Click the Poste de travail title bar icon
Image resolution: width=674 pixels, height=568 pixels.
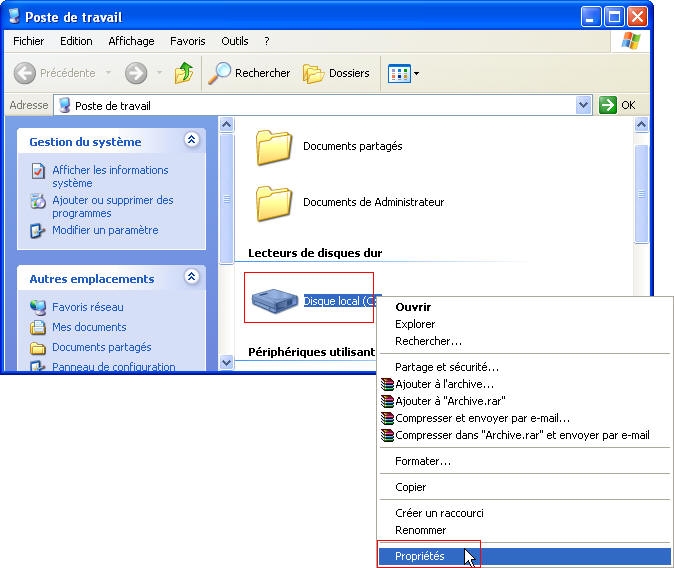[x=14, y=16]
